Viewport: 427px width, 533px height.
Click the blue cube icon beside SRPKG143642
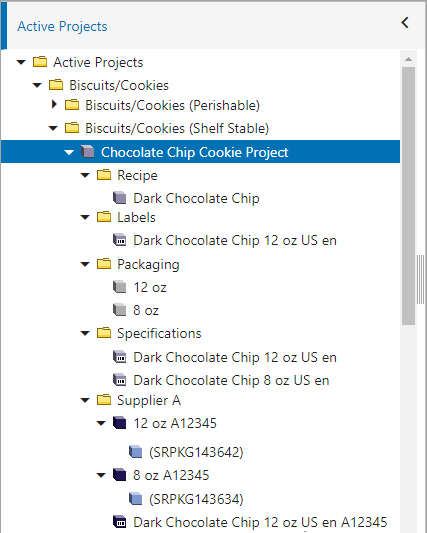136,452
